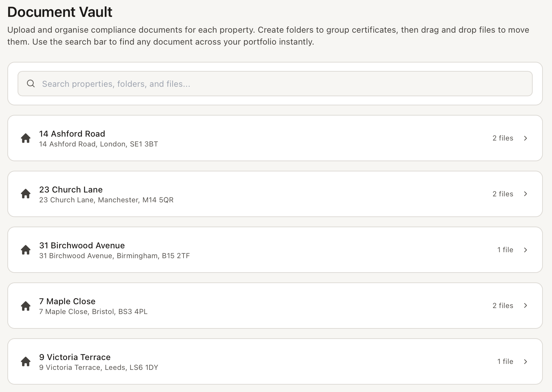
Task: Click the house icon for 14 Ashford Road
Action: click(x=26, y=138)
